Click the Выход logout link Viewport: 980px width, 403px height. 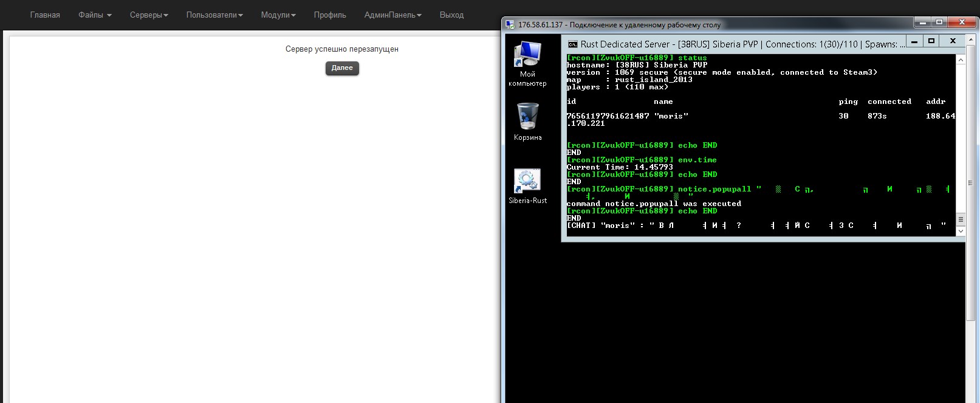pyautogui.click(x=451, y=15)
